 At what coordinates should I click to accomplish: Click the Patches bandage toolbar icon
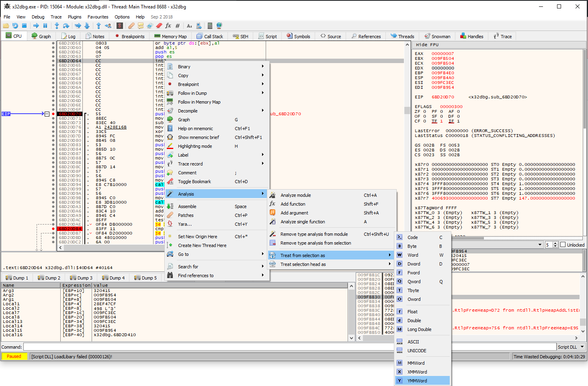click(x=131, y=26)
